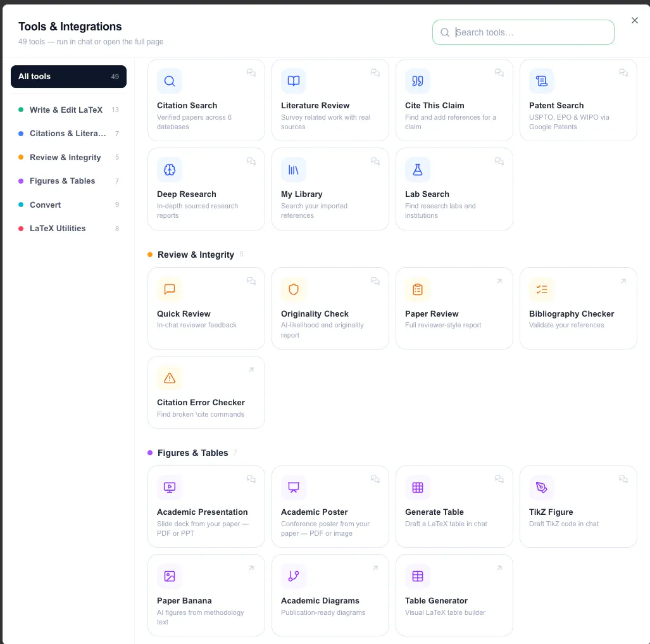Image resolution: width=650 pixels, height=644 pixels.
Task: Select the Cite This Claim quote icon
Action: (x=418, y=81)
